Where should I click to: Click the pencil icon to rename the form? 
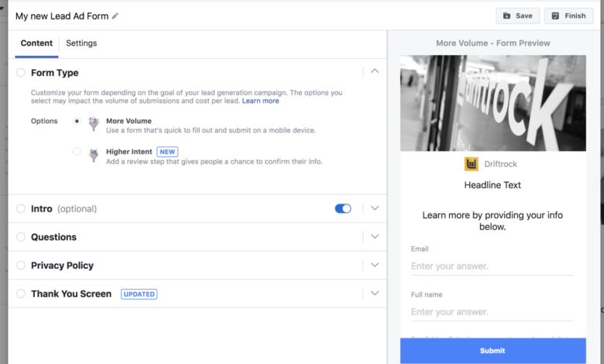115,15
